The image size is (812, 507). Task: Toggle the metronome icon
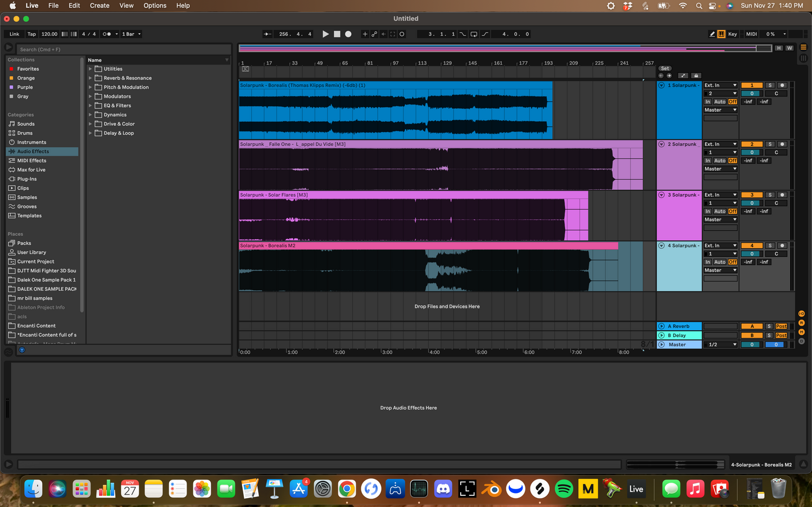[x=108, y=34]
